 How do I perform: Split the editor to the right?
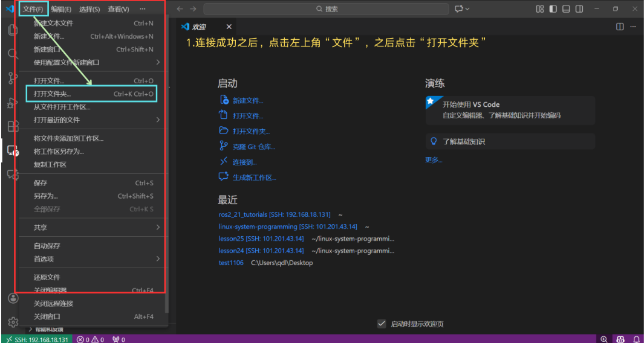[x=620, y=27]
